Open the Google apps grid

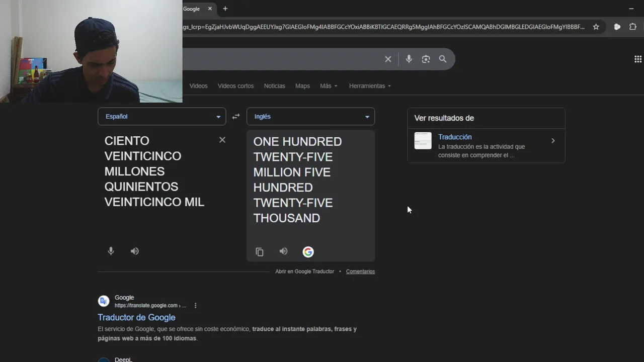638,59
